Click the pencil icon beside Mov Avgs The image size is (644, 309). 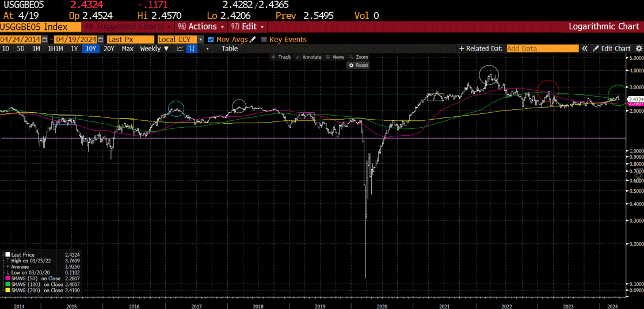pos(253,40)
